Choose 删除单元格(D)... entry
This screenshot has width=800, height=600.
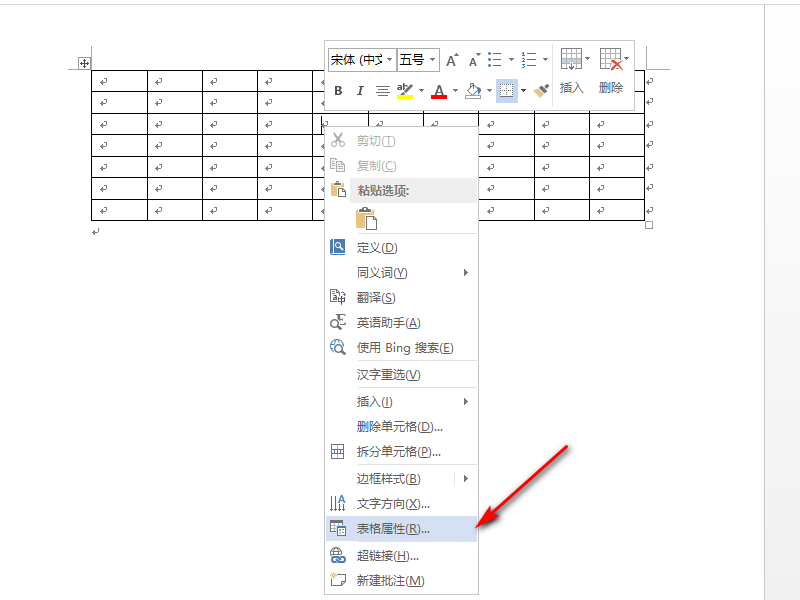402,427
